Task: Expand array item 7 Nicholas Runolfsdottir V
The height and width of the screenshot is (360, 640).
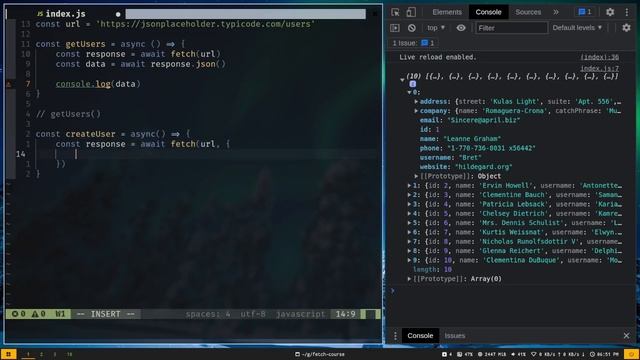Action: (x=409, y=242)
